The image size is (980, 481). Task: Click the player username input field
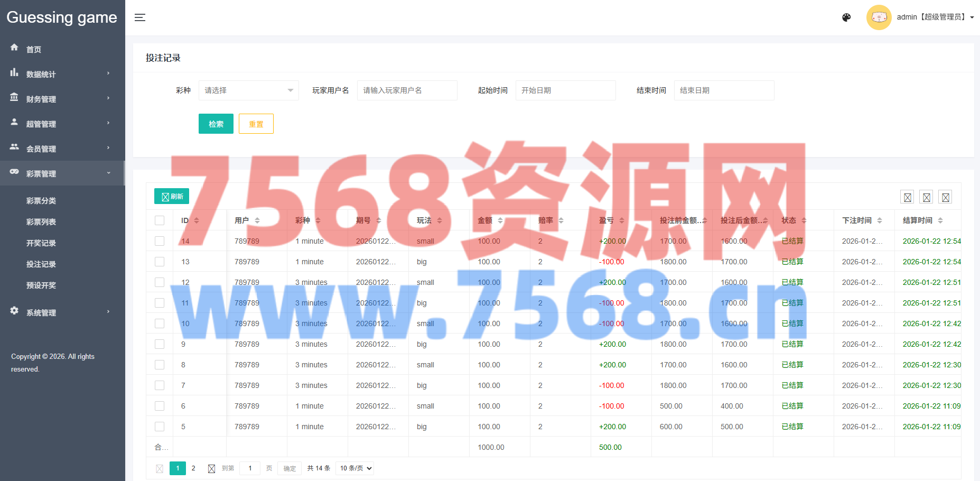click(407, 90)
